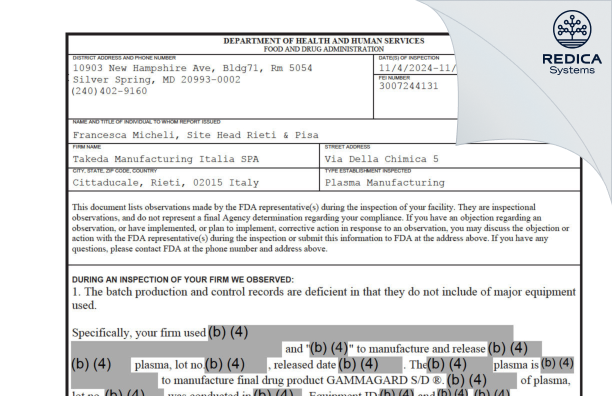Click 'Silver Spring, MD 20993-0002'

157,80
